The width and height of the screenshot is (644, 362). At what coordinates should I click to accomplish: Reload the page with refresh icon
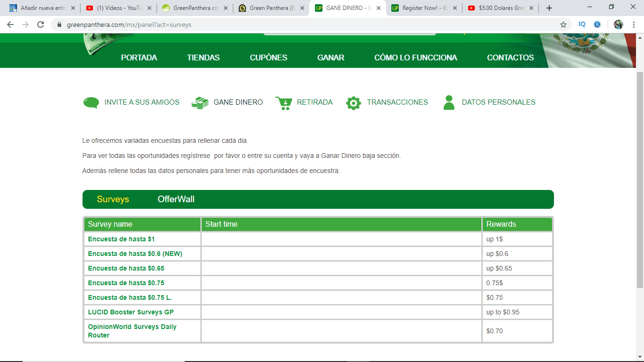coord(41,25)
